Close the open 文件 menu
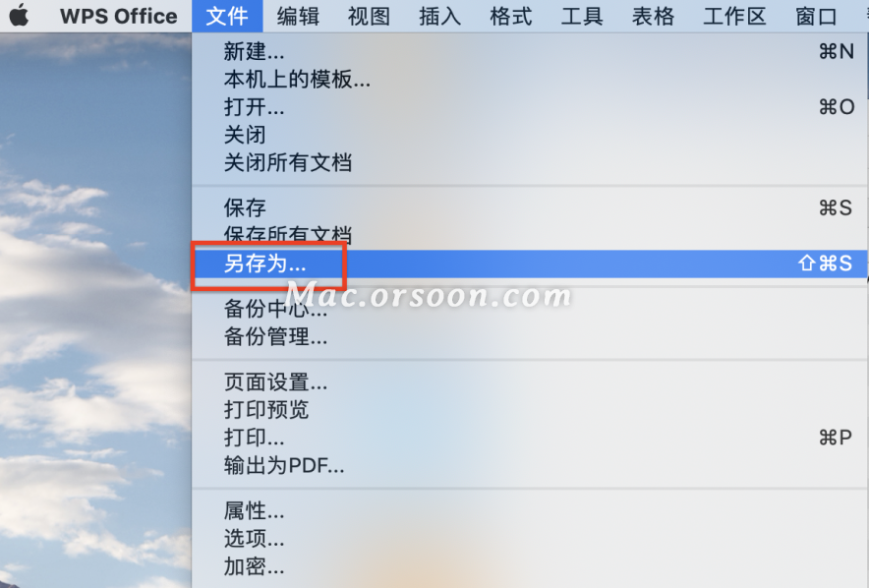Screen dimensions: 869x588 [227, 16]
